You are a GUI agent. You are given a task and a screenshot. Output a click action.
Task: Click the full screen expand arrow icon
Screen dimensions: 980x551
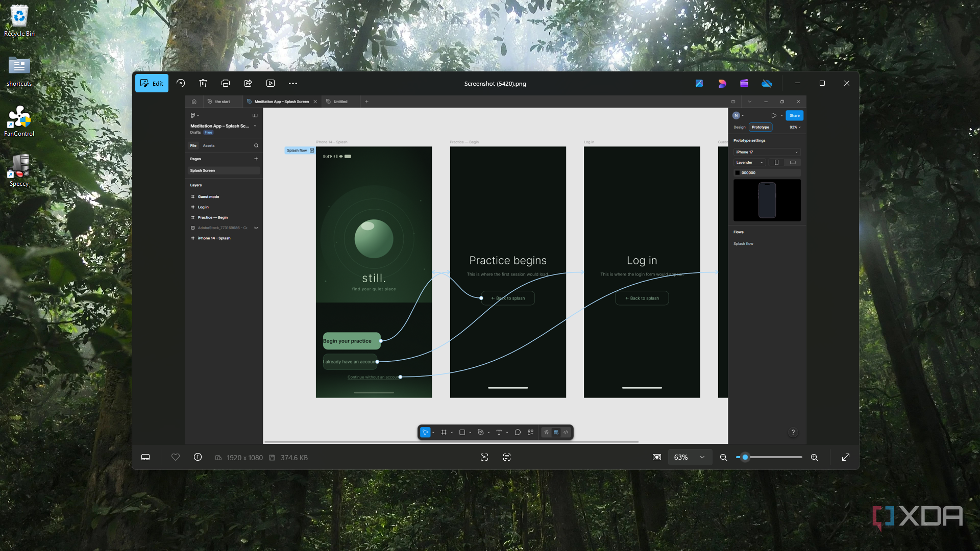tap(846, 457)
